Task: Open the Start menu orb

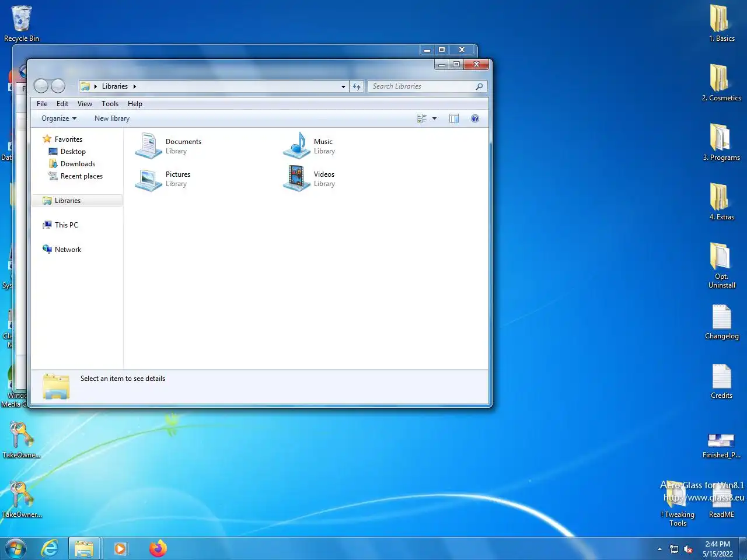Action: [x=16, y=549]
